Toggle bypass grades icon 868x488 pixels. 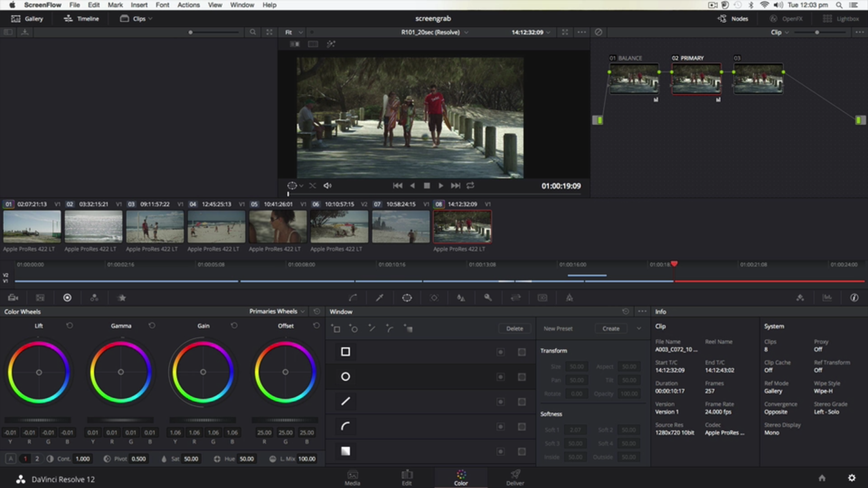tap(599, 32)
